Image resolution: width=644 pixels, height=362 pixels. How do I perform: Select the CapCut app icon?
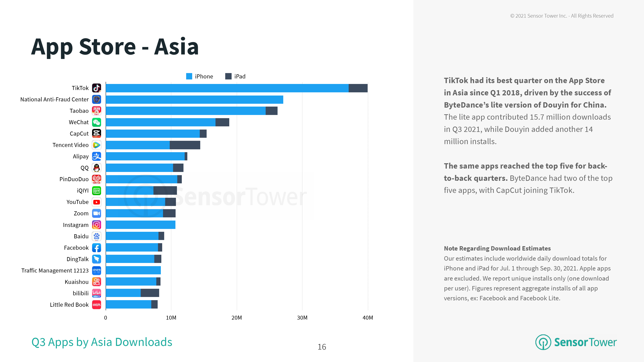[x=96, y=133]
